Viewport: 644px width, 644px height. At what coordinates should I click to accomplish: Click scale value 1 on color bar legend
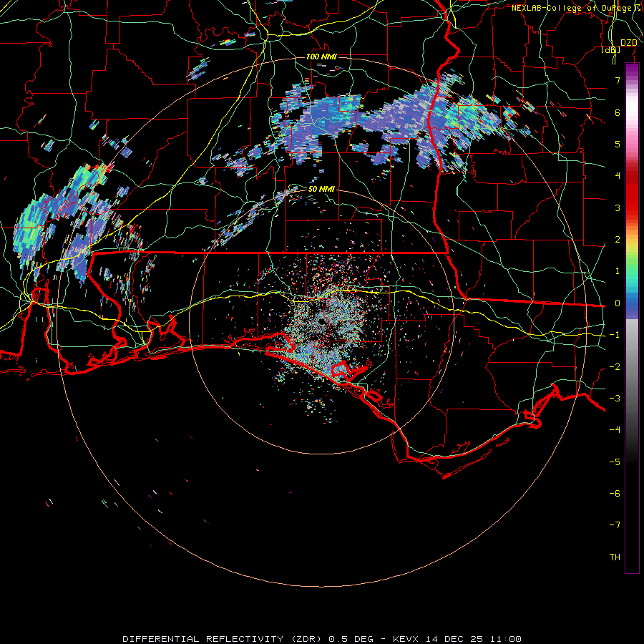pyautogui.click(x=617, y=271)
